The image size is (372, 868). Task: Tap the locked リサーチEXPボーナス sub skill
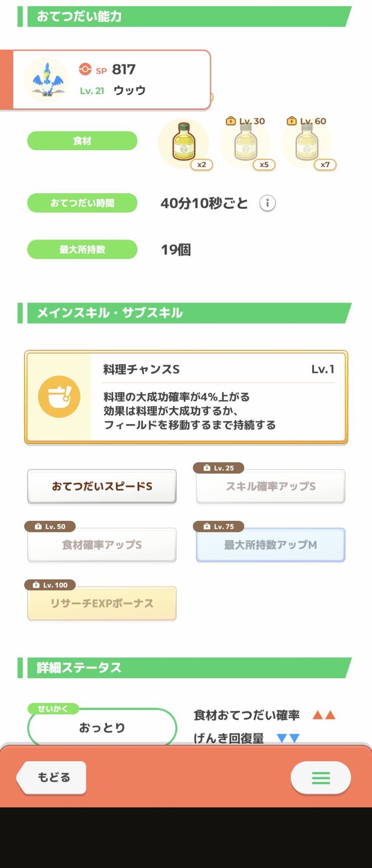click(x=102, y=604)
